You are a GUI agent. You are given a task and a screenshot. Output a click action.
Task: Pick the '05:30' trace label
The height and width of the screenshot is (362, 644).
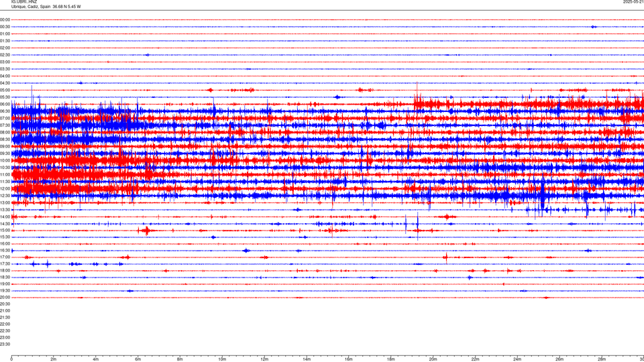[x=5, y=97]
